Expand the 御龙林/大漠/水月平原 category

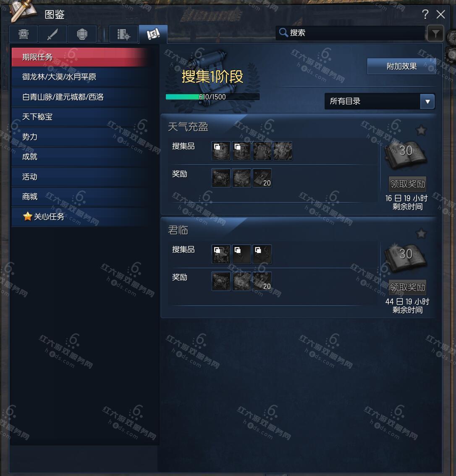tap(81, 77)
